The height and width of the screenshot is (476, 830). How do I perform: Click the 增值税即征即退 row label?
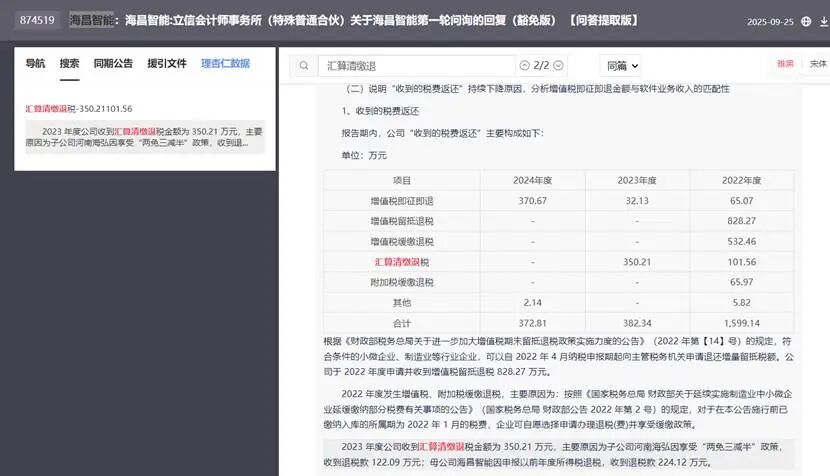click(x=402, y=201)
